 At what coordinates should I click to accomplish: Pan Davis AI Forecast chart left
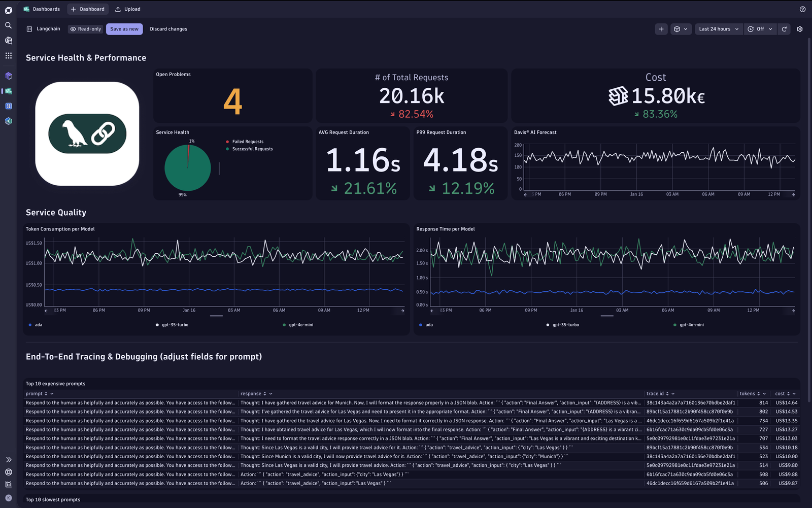click(525, 194)
